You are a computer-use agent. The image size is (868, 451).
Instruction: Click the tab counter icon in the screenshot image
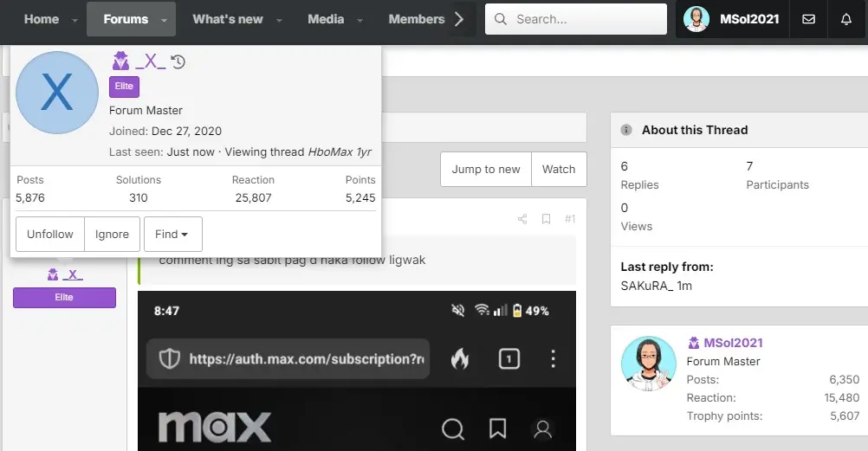[508, 358]
